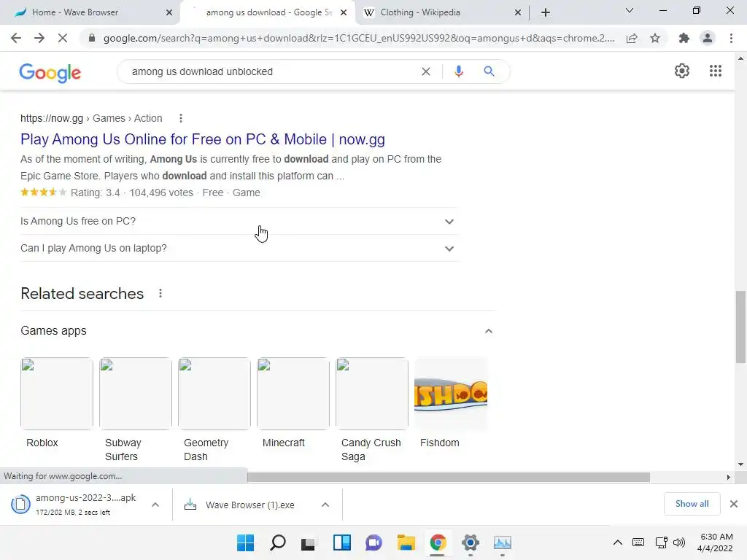Select Minecraft thumbnail

pos(293,393)
